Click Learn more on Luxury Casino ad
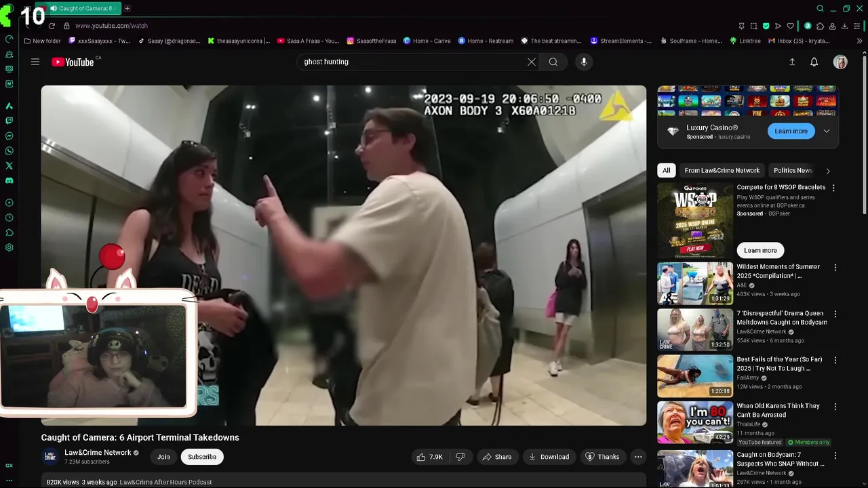 (791, 131)
